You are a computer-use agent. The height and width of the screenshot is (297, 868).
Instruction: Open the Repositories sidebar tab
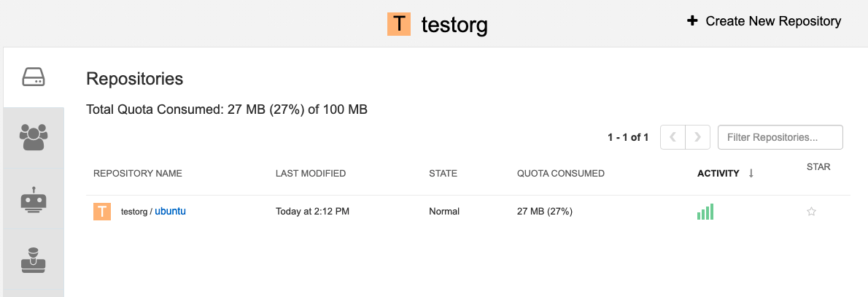34,77
